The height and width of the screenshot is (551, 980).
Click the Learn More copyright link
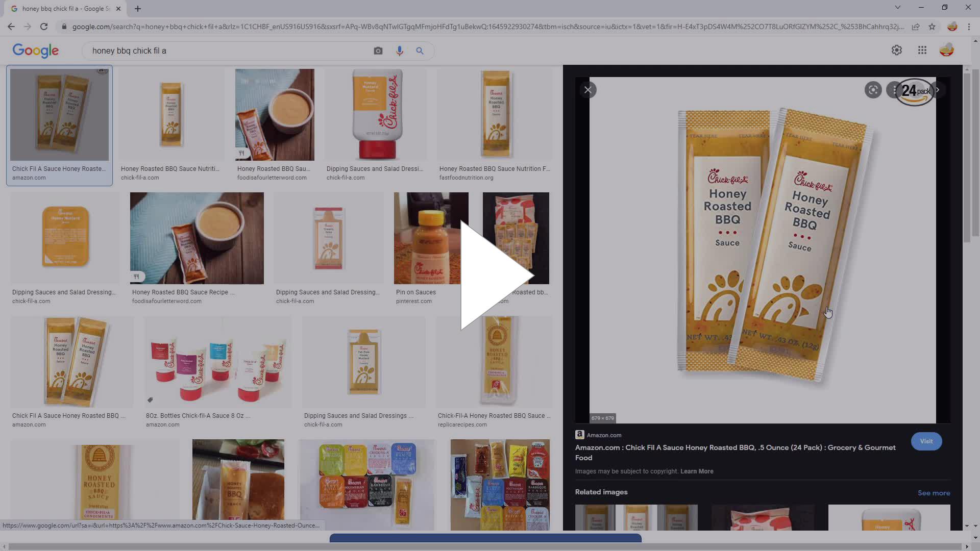[696, 471]
